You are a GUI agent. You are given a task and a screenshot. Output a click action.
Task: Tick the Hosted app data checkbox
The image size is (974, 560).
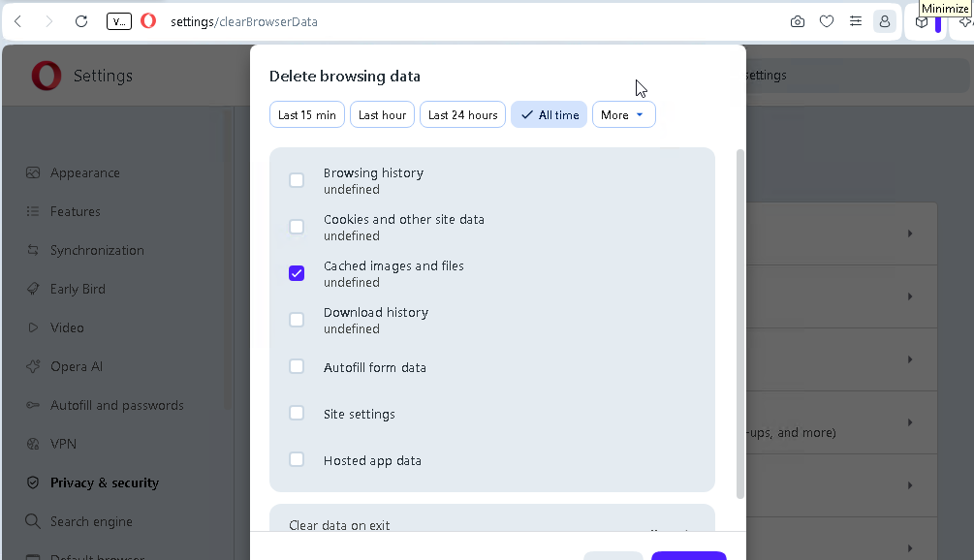(297, 459)
